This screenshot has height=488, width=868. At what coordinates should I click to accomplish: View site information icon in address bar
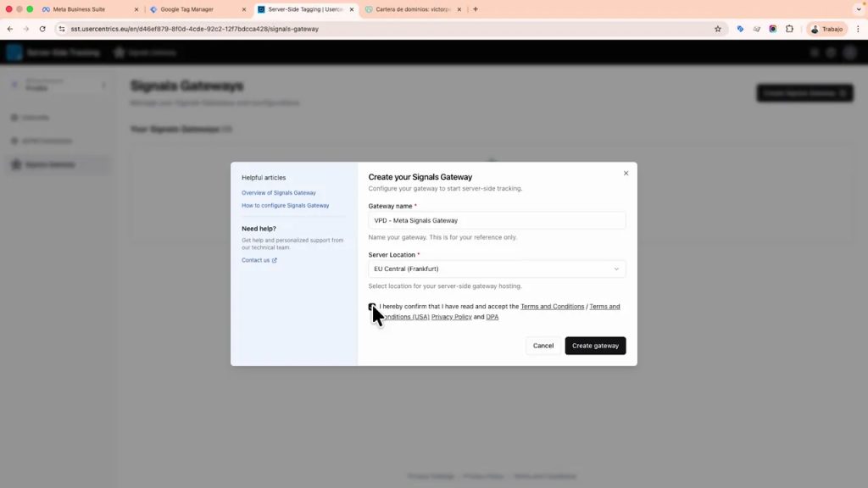click(x=62, y=29)
